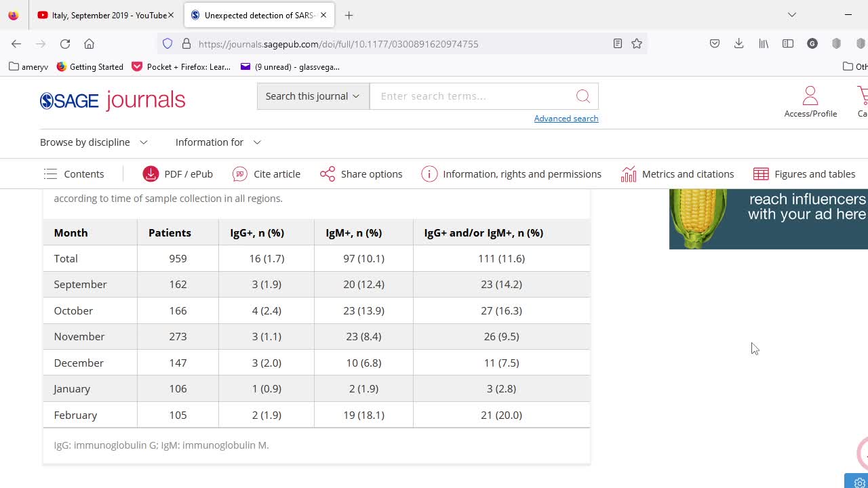
Task: Open downloads panel arrow icon
Action: pyautogui.click(x=739, y=43)
